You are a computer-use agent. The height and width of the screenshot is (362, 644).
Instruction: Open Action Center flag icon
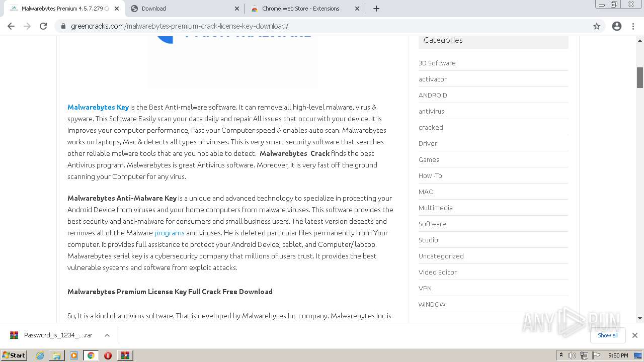coord(596,355)
